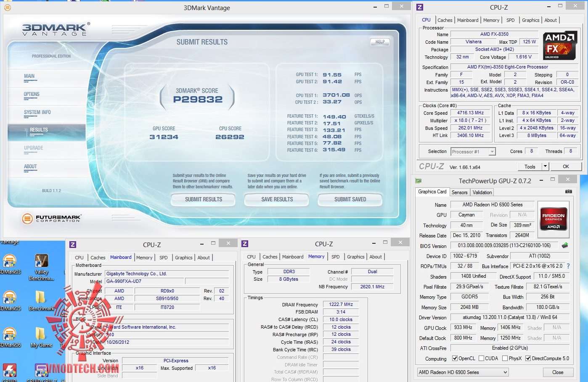Open the Sensors tab in GPU-Z
Image resolution: width=588 pixels, height=382 pixels.
[459, 192]
